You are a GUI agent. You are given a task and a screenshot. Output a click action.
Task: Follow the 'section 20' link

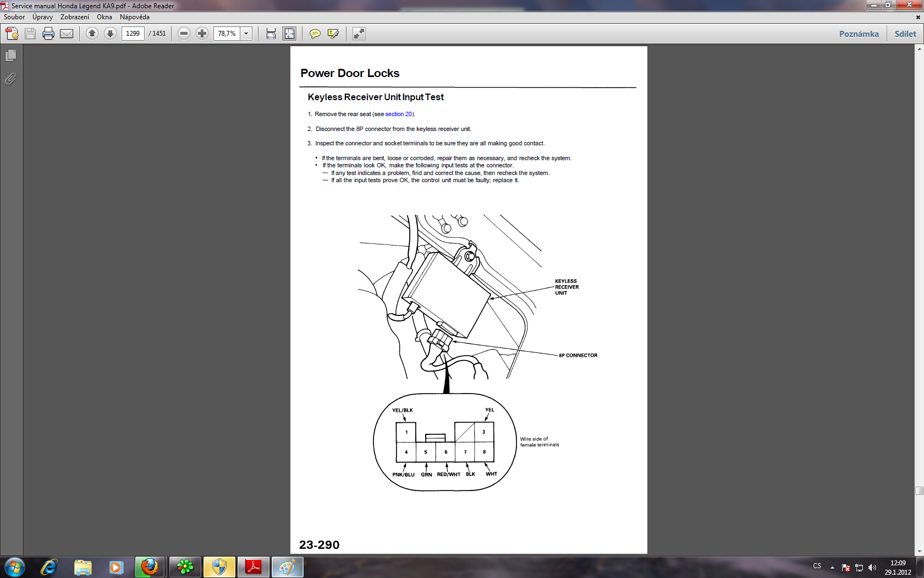398,114
